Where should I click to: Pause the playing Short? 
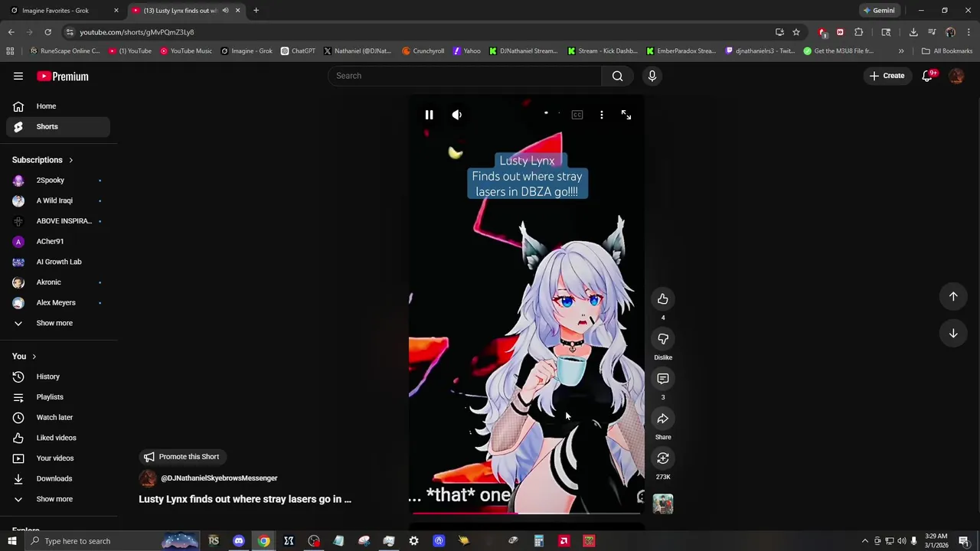tap(429, 115)
